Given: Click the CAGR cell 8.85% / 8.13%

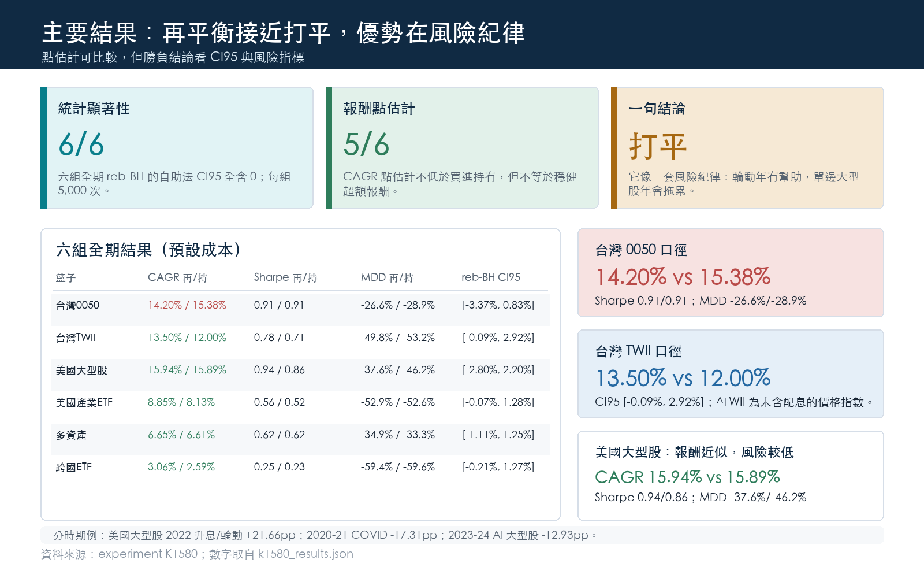Looking at the screenshot, I should tap(181, 402).
